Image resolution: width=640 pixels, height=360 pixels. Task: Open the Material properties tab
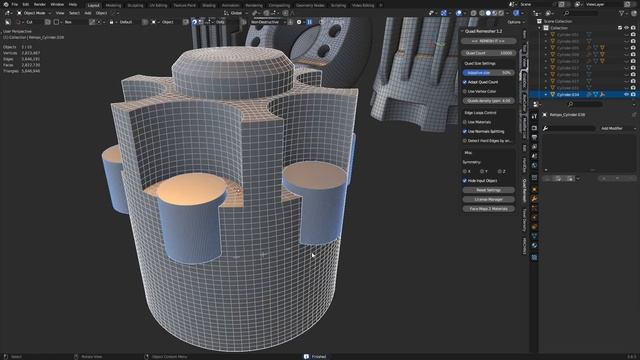(534, 246)
